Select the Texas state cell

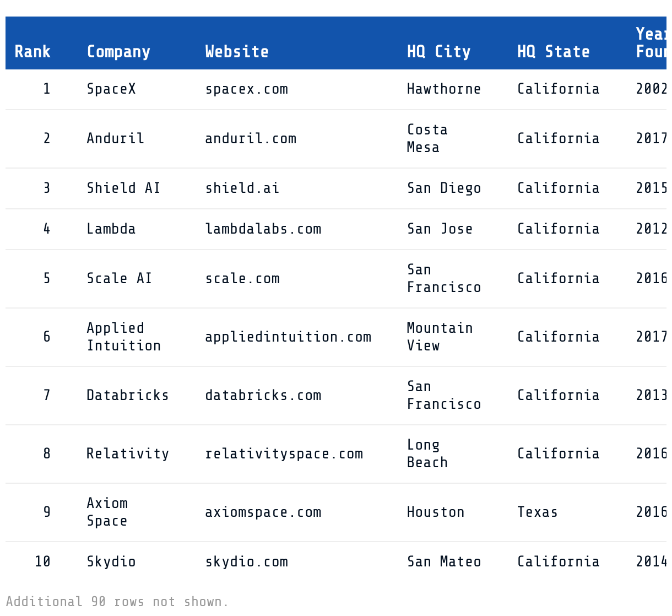pos(537,512)
